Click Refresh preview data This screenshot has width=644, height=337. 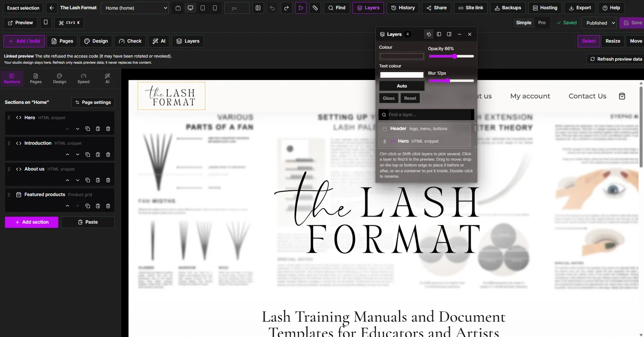click(x=616, y=59)
